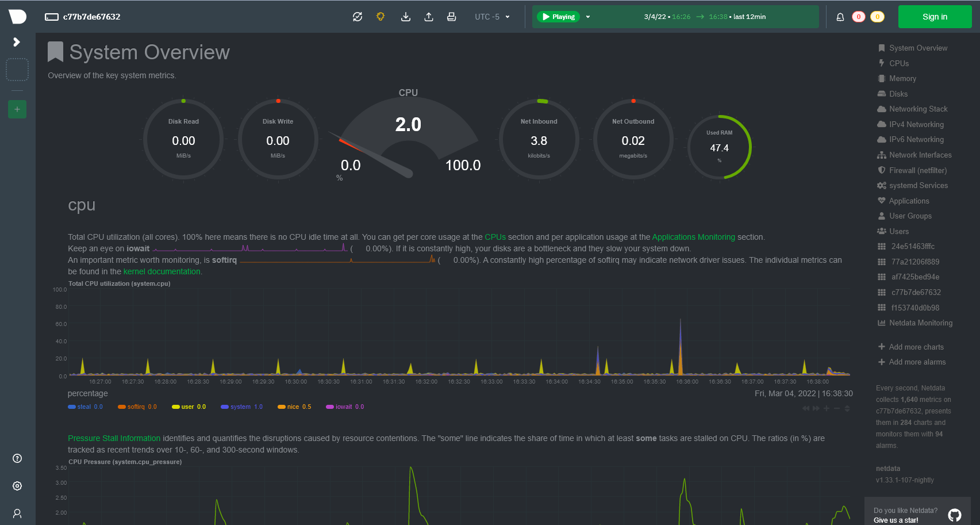Expand the left sidebar with the chevron arrow
The width and height of the screenshot is (980, 525).
point(17,42)
